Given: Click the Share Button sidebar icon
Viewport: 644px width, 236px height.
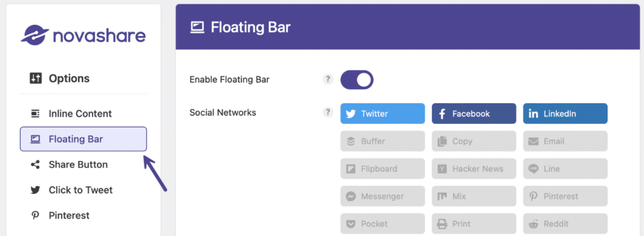Looking at the screenshot, I should pos(35,164).
